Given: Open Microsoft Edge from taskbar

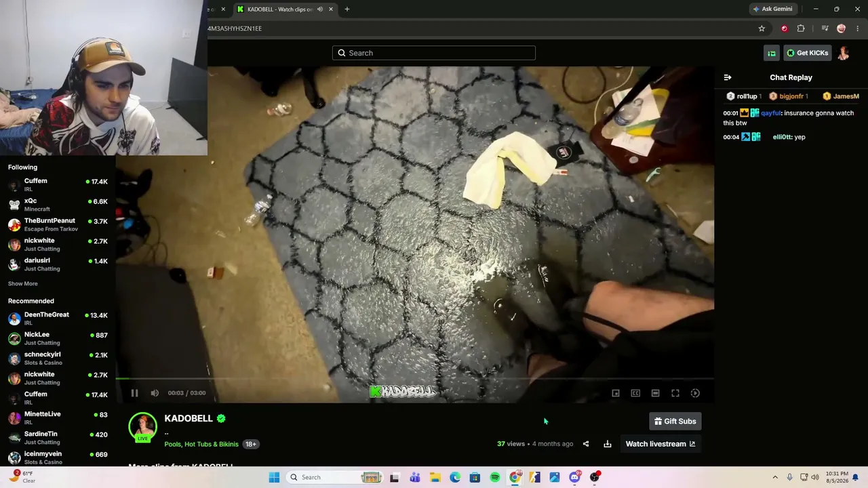Looking at the screenshot, I should [x=455, y=477].
